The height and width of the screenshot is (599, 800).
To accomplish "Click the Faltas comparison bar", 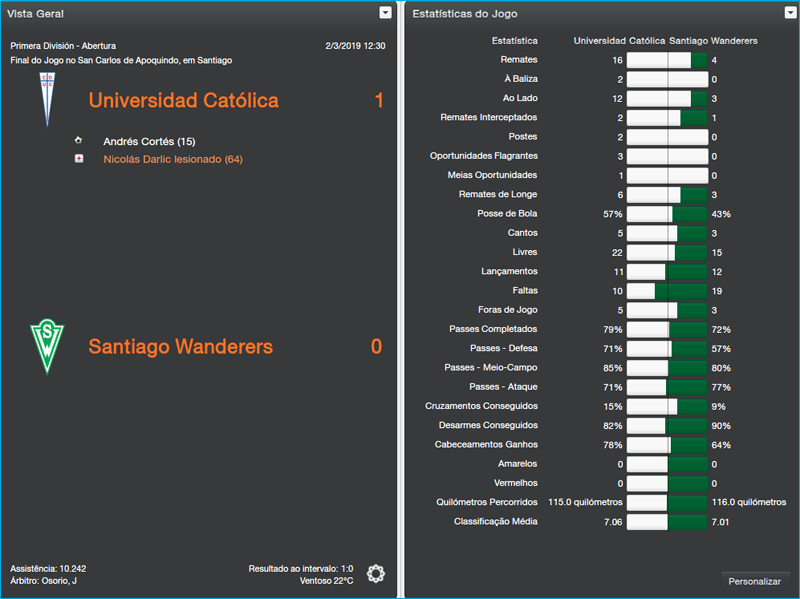I will pyautogui.click(x=666, y=291).
